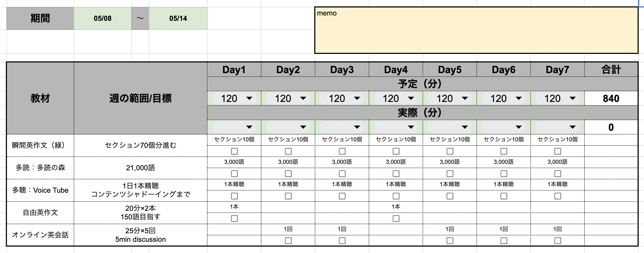Check Day7 checkbox for 多聴：Voice Tube
This screenshot has width=644, height=253.
point(558,196)
